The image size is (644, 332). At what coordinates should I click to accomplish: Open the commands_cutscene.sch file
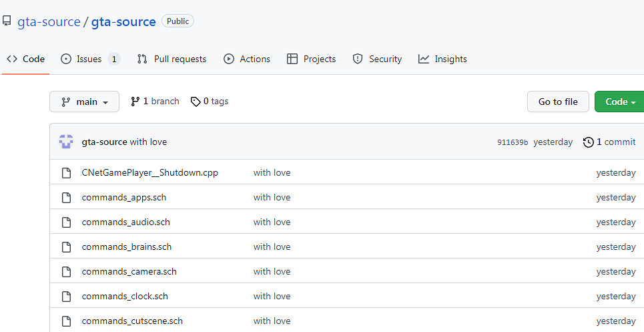132,321
